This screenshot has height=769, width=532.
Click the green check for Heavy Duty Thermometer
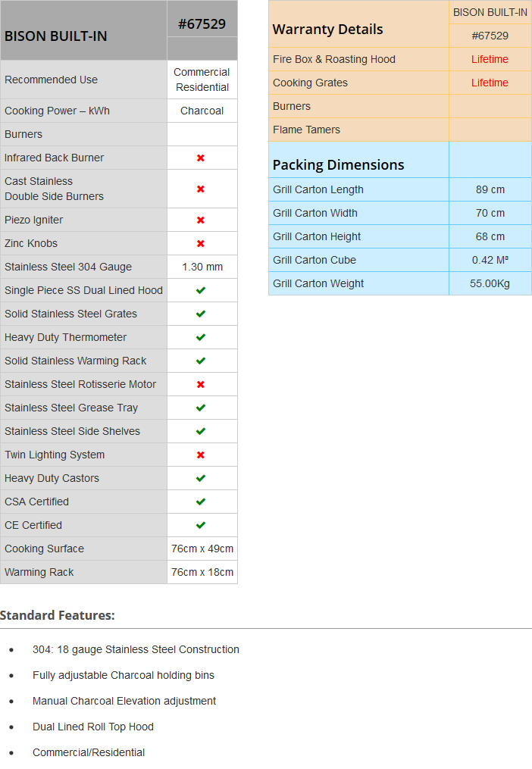pyautogui.click(x=200, y=337)
